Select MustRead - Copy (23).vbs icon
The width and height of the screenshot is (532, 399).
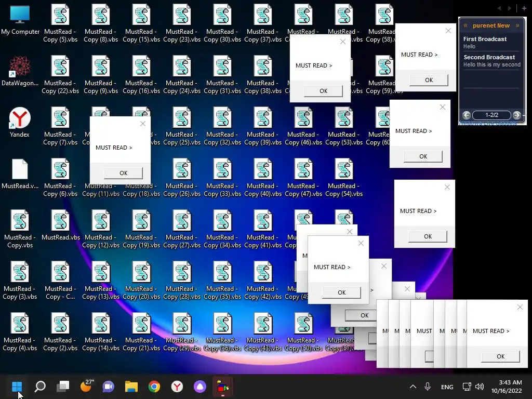pyautogui.click(x=182, y=24)
